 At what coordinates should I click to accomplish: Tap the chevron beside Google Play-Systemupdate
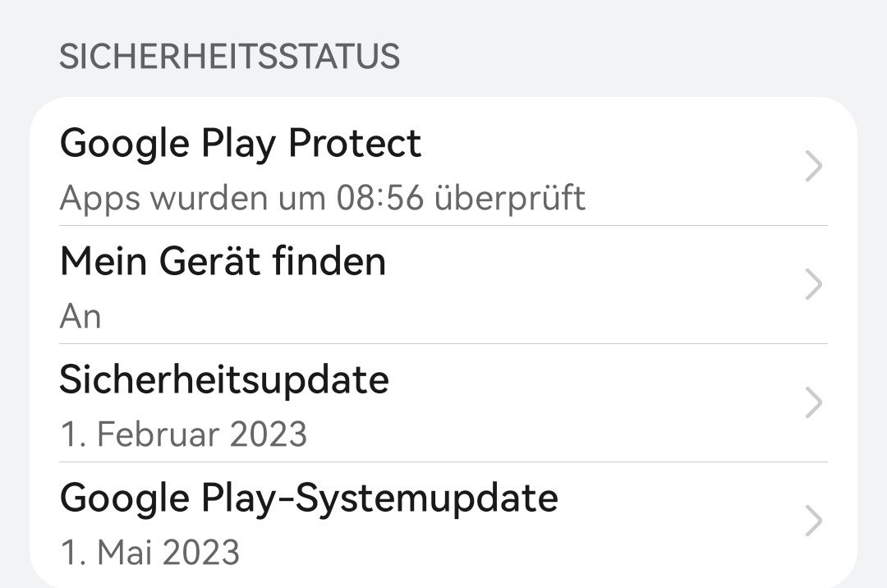click(813, 521)
